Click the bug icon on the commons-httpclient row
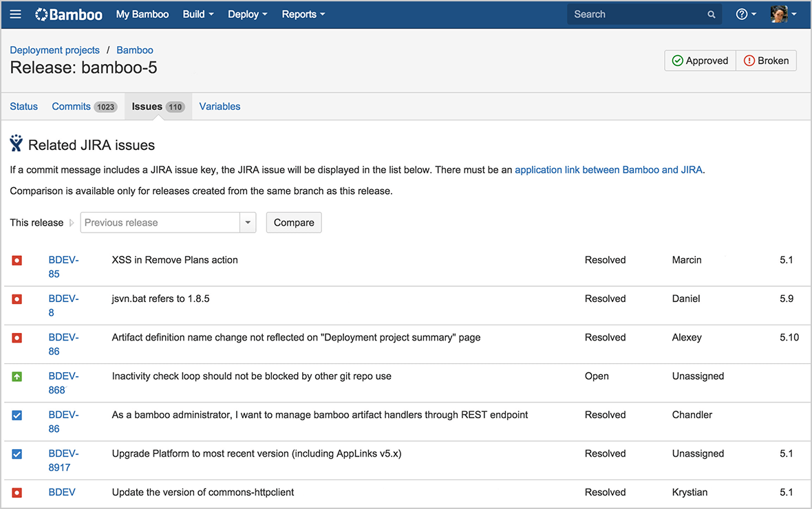 coord(17,492)
